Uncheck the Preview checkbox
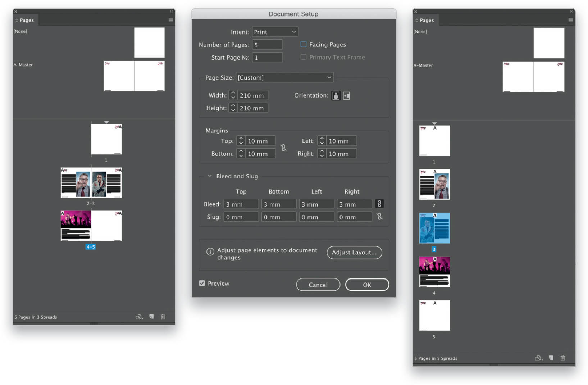588x385 pixels. 202,283
